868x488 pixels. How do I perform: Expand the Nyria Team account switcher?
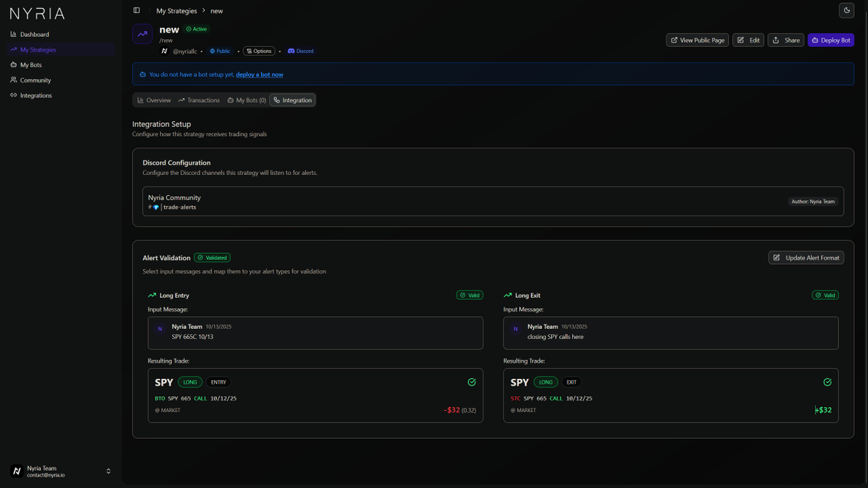pyautogui.click(x=61, y=471)
